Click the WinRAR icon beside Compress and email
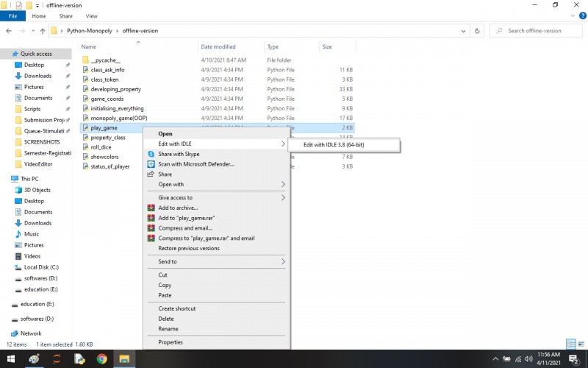This screenshot has height=368, width=588. point(151,228)
